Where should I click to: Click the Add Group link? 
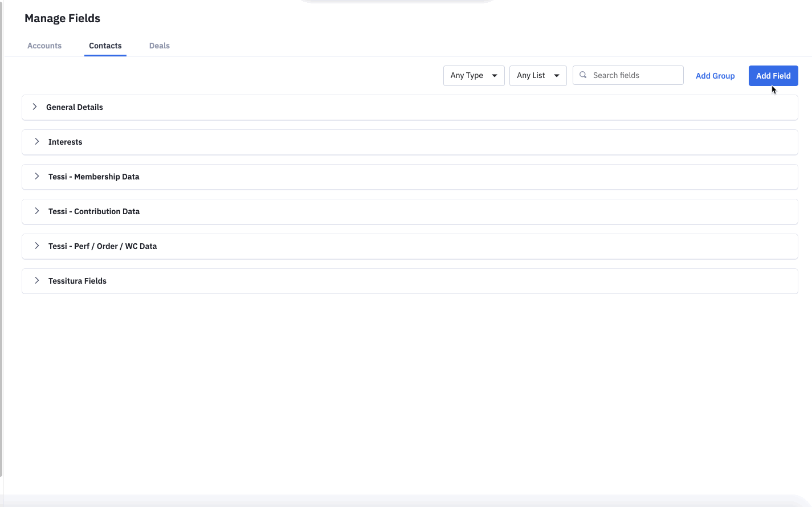[x=715, y=76]
